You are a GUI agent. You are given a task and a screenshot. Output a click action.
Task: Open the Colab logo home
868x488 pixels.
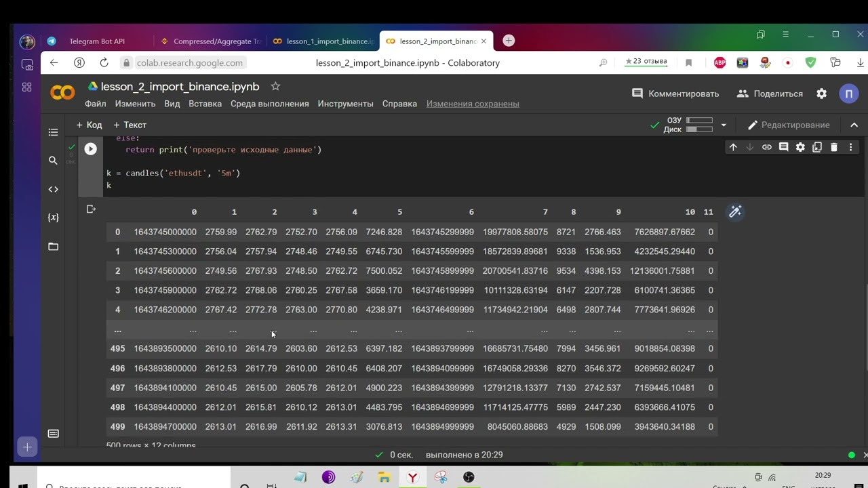62,93
